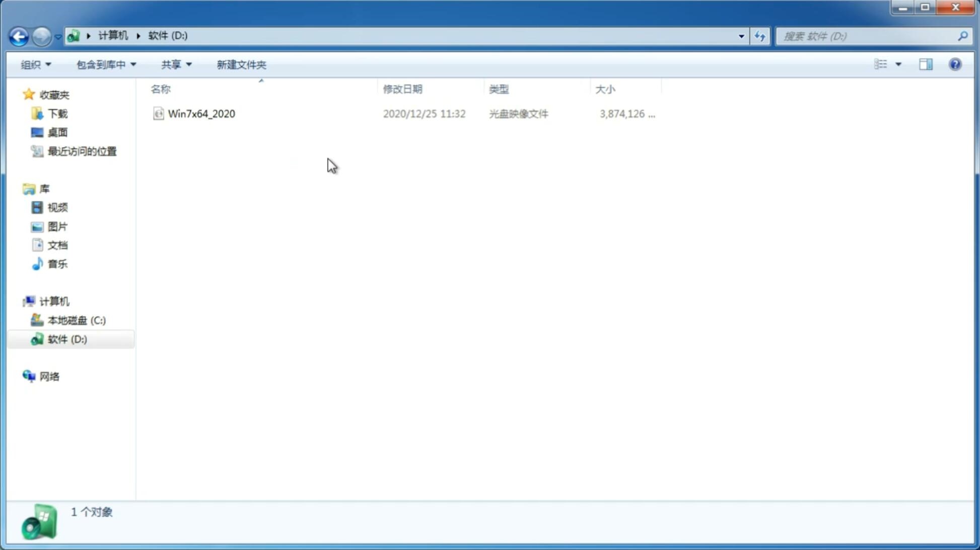Expand 组织 dropdown menu
The image size is (980, 550).
(x=35, y=64)
